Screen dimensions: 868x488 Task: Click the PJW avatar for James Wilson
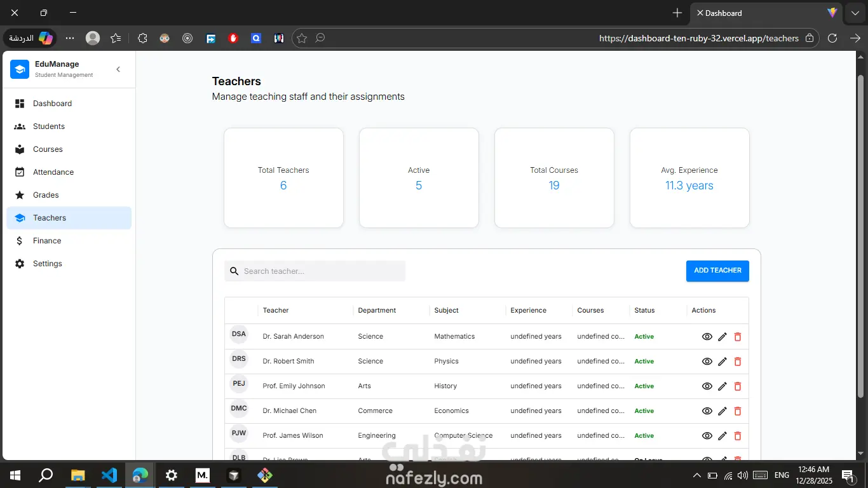239,433
